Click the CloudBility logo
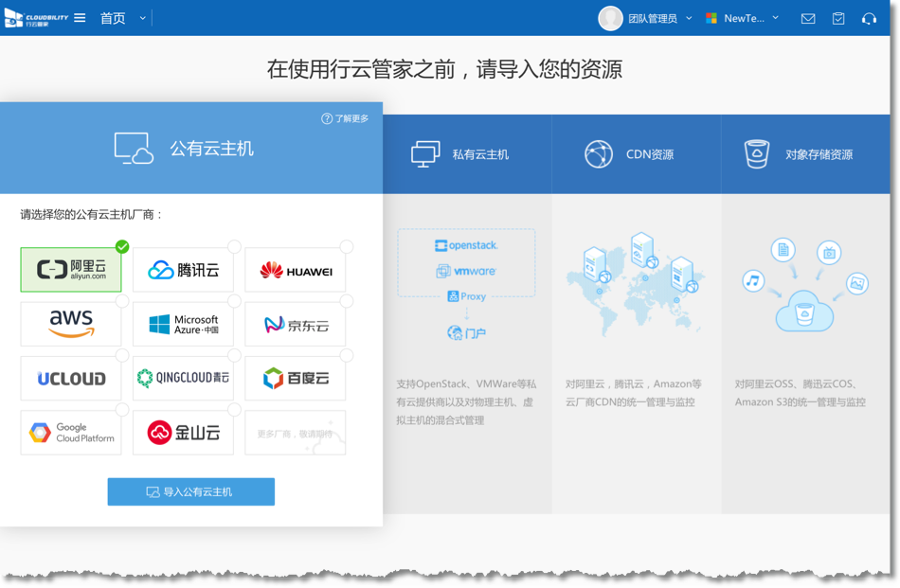This screenshot has width=900, height=588. click(x=36, y=18)
